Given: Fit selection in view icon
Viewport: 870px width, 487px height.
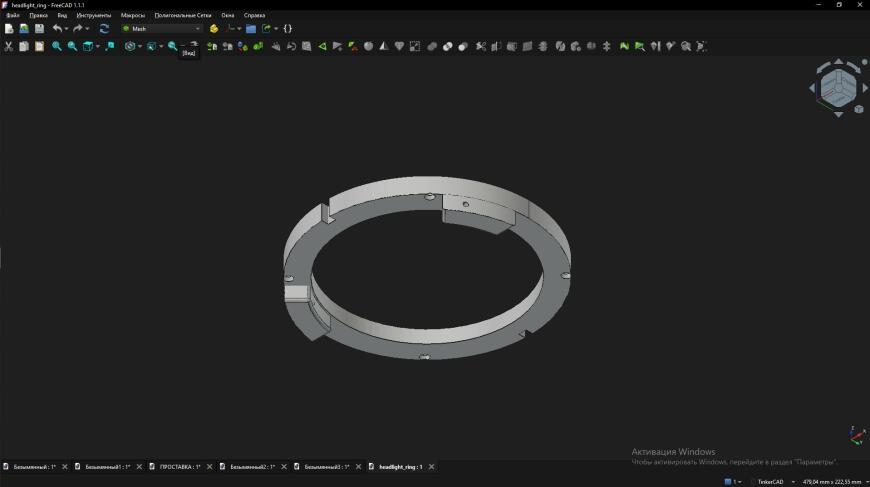Looking at the screenshot, I should coord(72,46).
